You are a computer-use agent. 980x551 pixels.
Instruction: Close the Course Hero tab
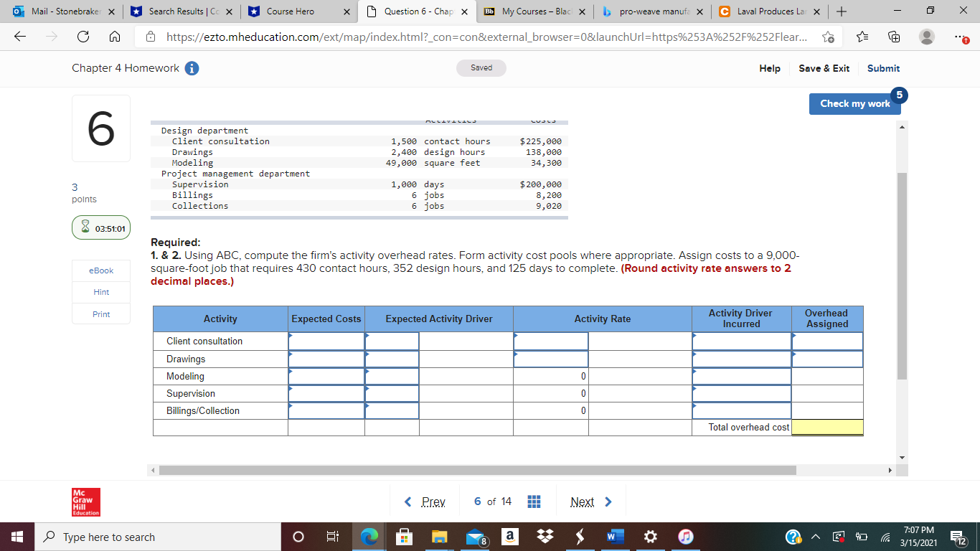pos(347,11)
